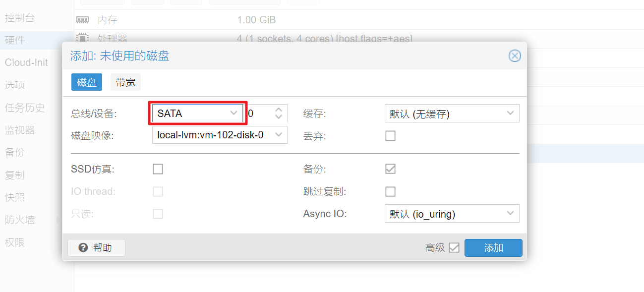644x292 pixels.
Task: Click the processor icon in hardware list
Action: click(x=82, y=38)
